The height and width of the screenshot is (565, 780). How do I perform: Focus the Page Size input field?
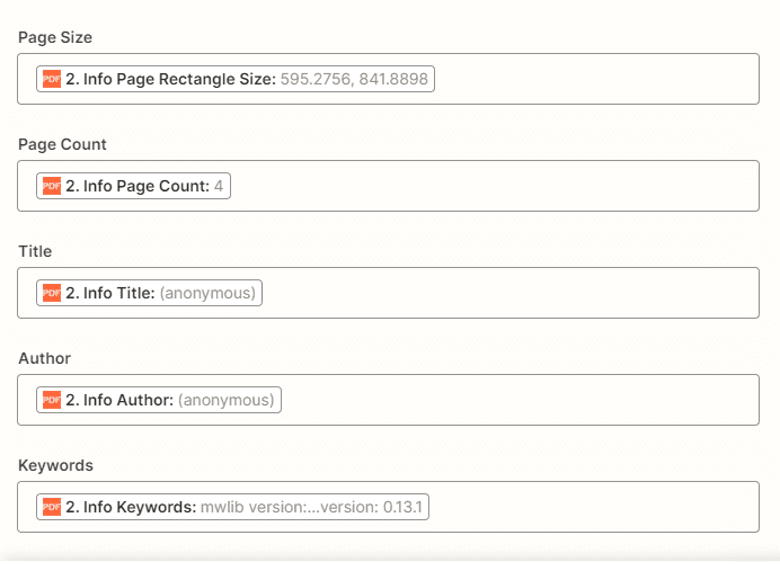[x=389, y=79]
